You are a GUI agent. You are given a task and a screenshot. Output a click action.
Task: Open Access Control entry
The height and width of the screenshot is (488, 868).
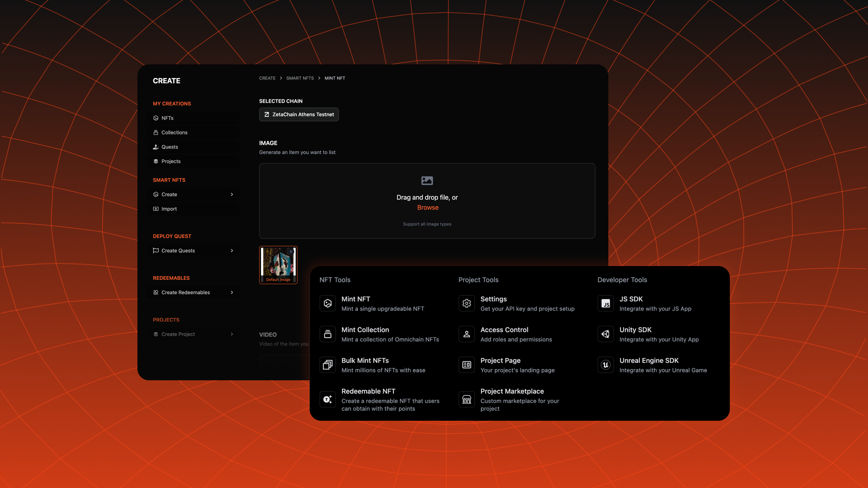click(506, 334)
